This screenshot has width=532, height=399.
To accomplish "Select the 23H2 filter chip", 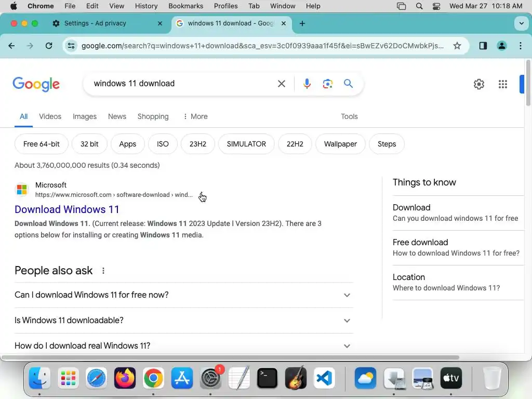I will (x=198, y=144).
